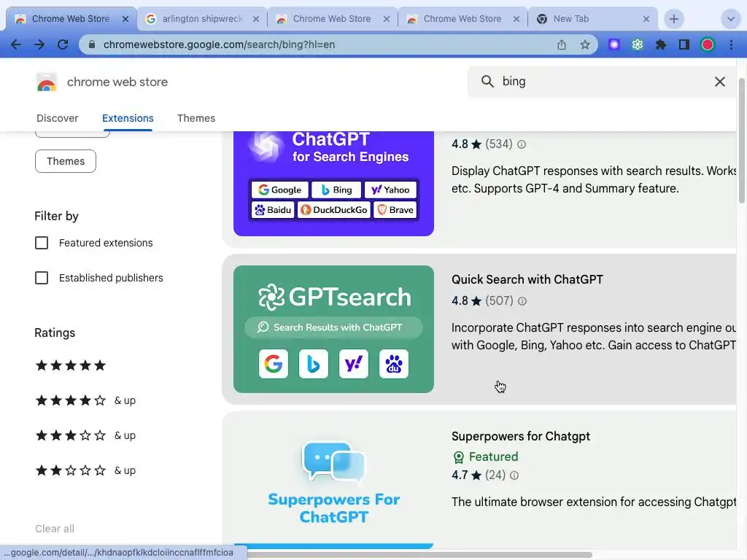The width and height of the screenshot is (747, 560).
Task: Check the Featured extensions filter
Action: (42, 243)
